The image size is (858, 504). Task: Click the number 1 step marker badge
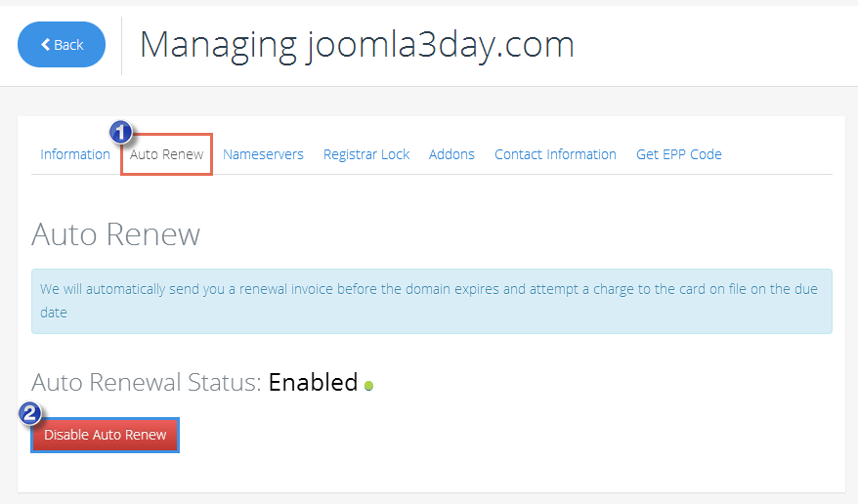pos(120,132)
